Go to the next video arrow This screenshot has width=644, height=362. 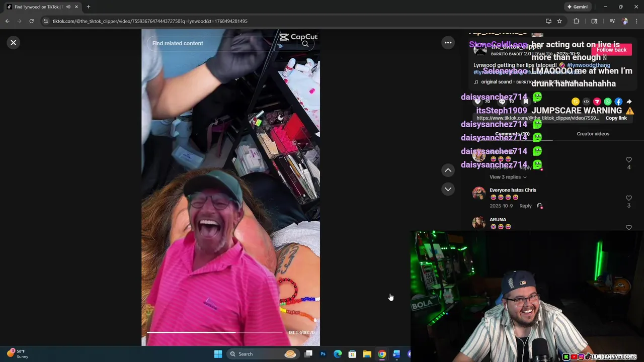[x=448, y=189]
